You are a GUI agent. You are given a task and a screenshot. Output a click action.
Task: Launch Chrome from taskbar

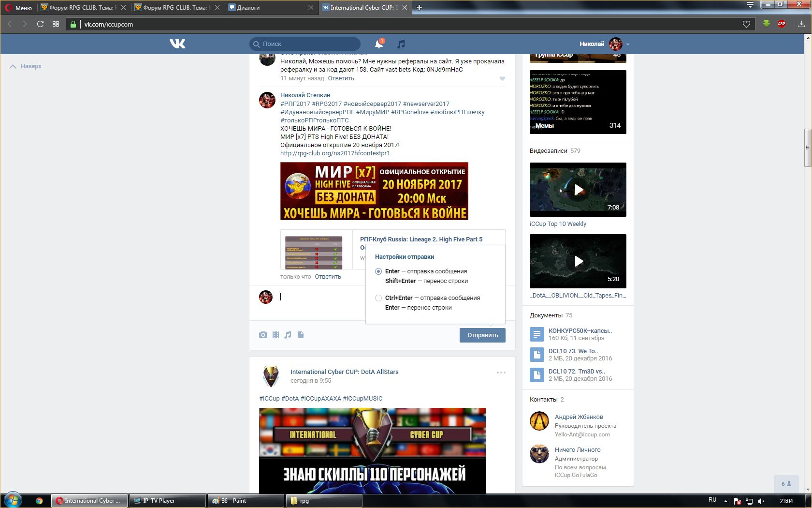pyautogui.click(x=39, y=501)
